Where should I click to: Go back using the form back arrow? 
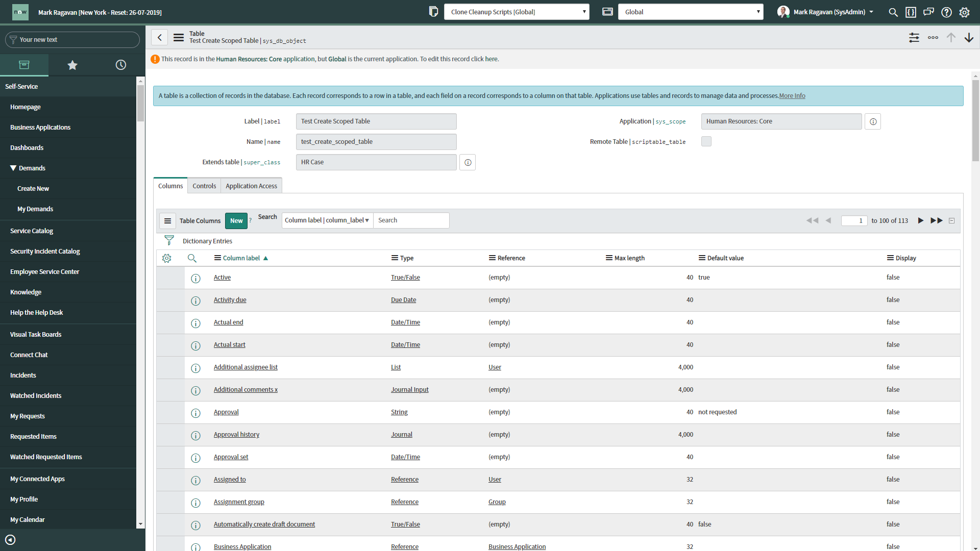pyautogui.click(x=160, y=37)
